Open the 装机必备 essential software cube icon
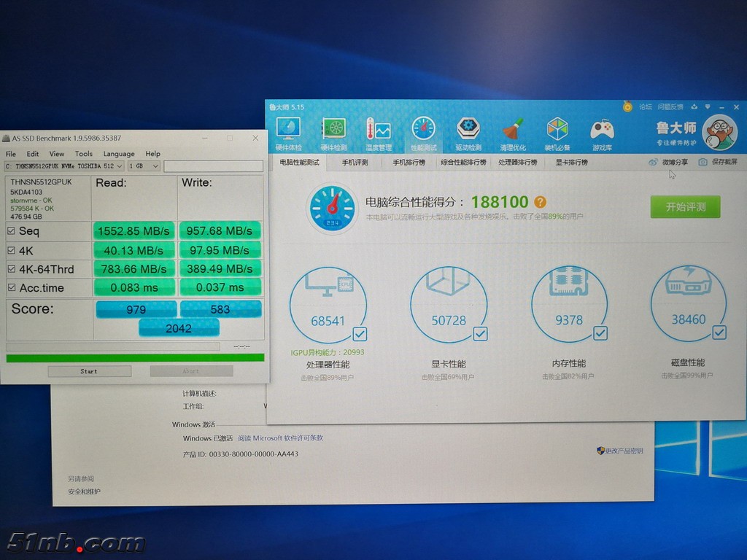The height and width of the screenshot is (560, 747). pos(557,131)
